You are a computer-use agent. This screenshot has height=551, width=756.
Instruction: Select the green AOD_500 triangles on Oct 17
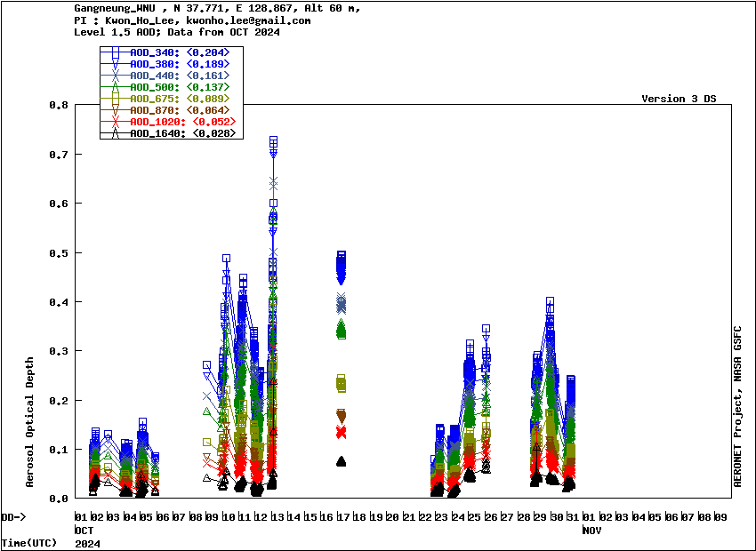[342, 329]
